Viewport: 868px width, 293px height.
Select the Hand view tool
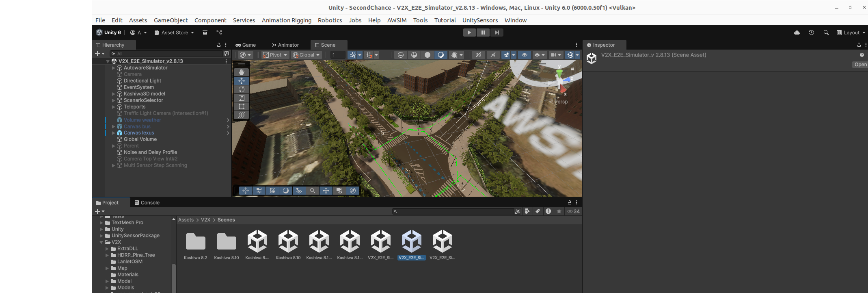coord(241,72)
